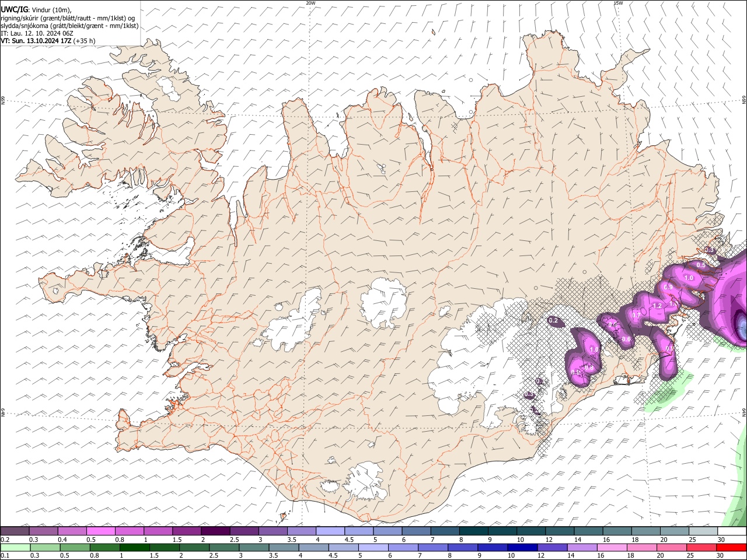Viewport: 747px width, 560px height.
Task: Click the darkest green bottom-row swatch at 1
Action: 135,548
